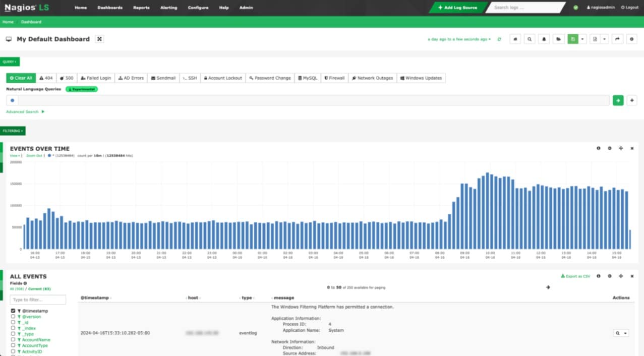
Task: Open the alert bell icon
Action: click(544, 39)
